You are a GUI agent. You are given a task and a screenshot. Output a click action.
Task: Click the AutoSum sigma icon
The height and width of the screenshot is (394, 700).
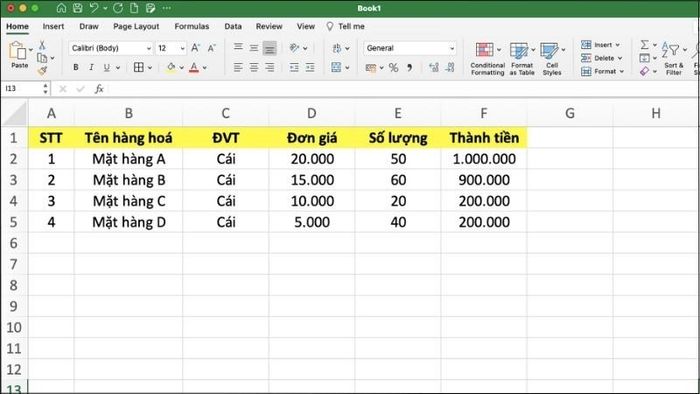(644, 45)
